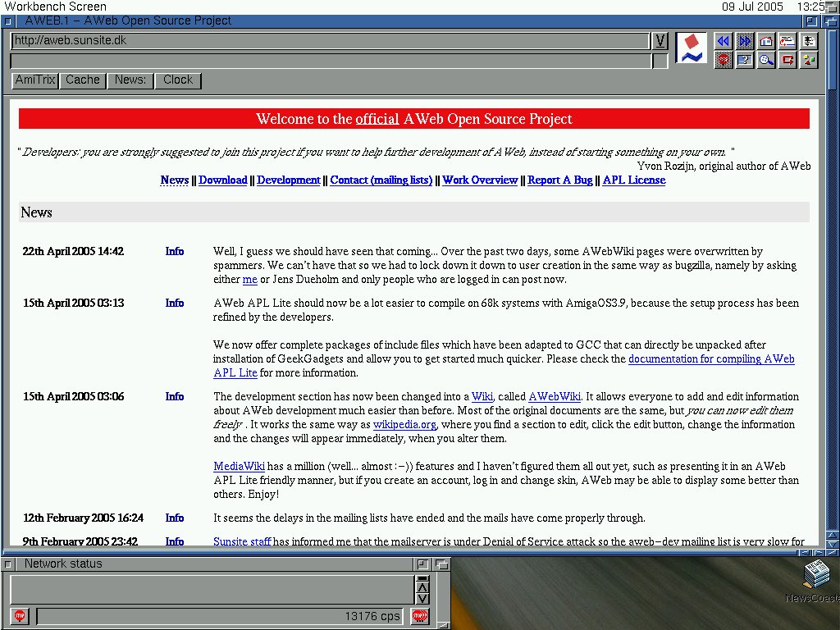Click the AWeb logo transfer animation
Viewport: 840px width, 630px height.
coord(691,48)
